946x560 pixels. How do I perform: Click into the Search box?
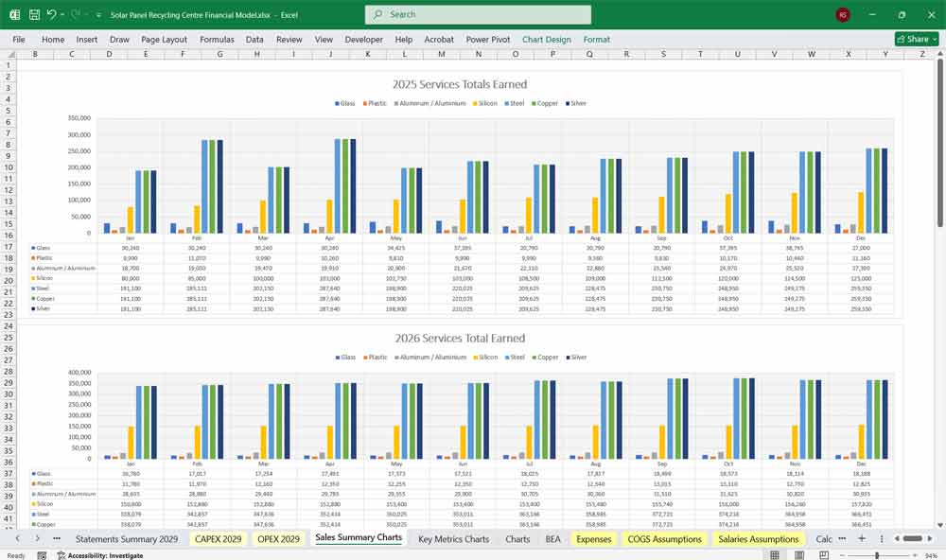(x=478, y=15)
